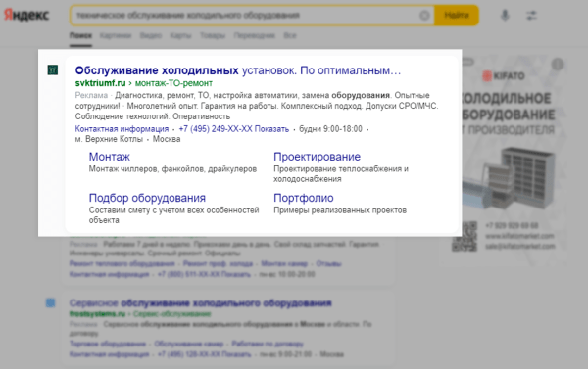Open the Отзывы link
This screenshot has height=369, width=588.
(x=328, y=263)
